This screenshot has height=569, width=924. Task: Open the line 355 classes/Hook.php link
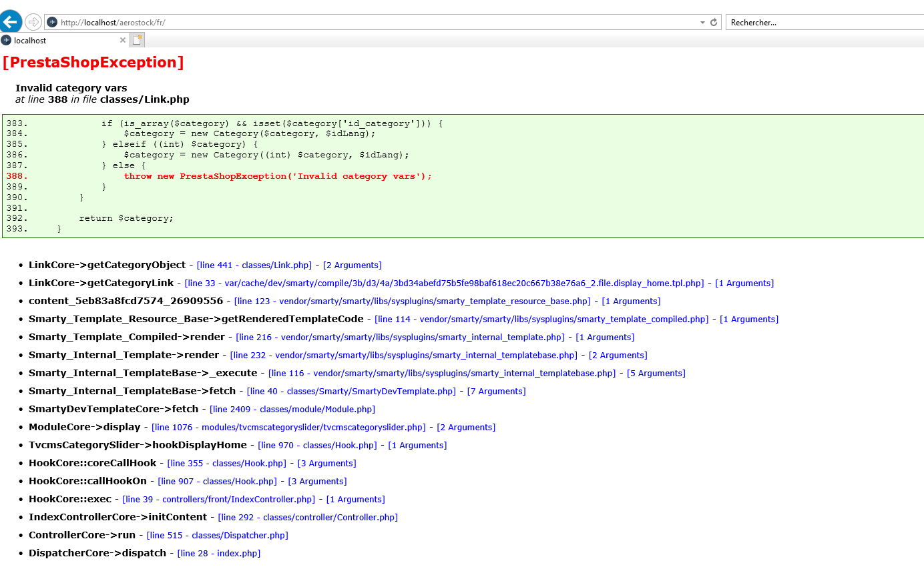pos(227,464)
